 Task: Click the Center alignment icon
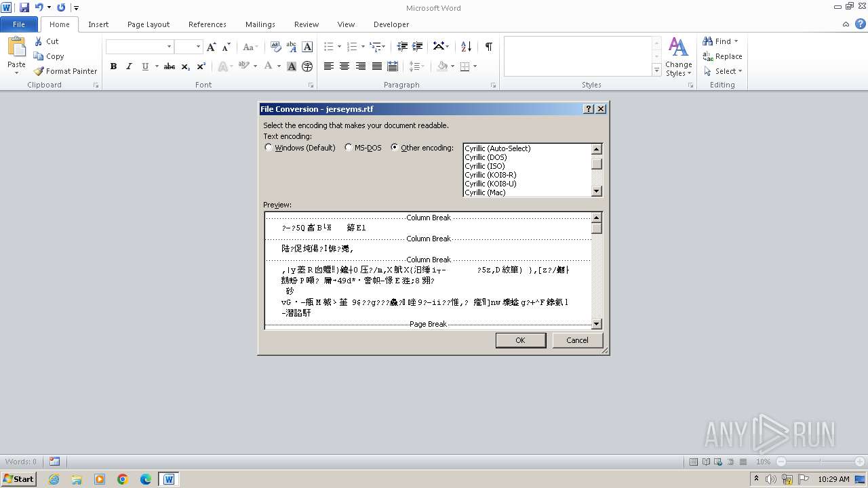tap(344, 66)
